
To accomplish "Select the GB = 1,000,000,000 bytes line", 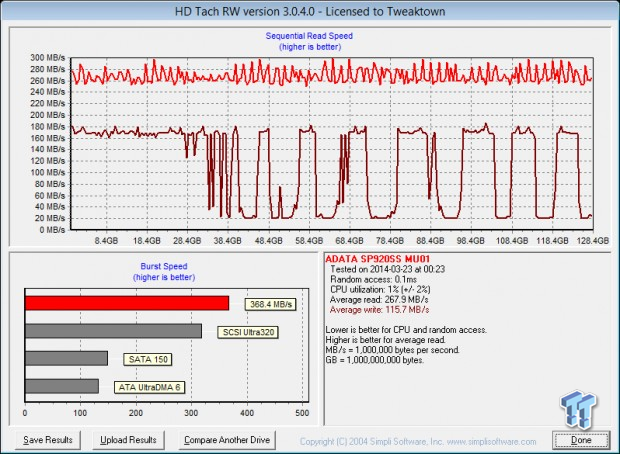I will tap(374, 360).
